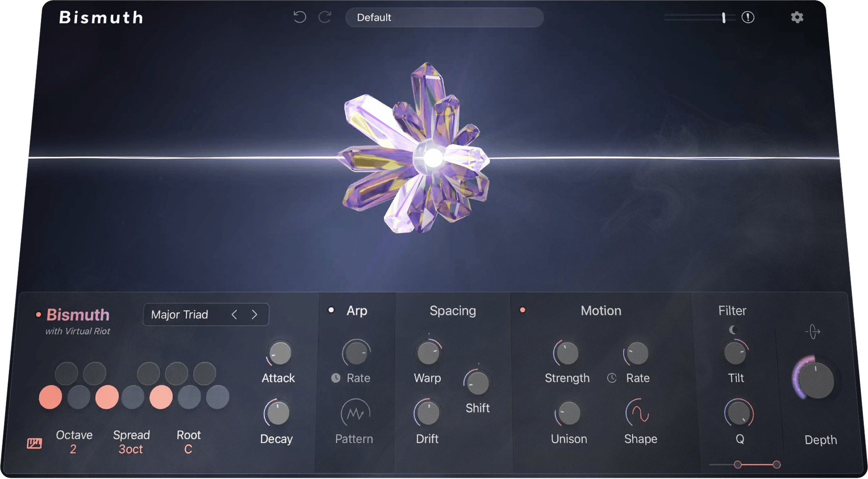Click the output level slider at top
Screen dimensions: 868x479
pos(699,17)
